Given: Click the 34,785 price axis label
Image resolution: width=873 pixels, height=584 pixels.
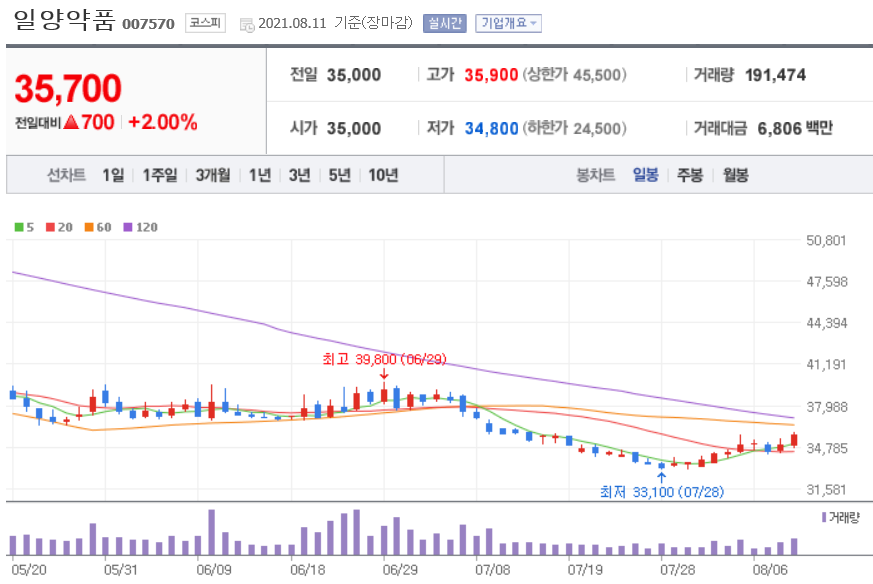Looking at the screenshot, I should click(827, 448).
